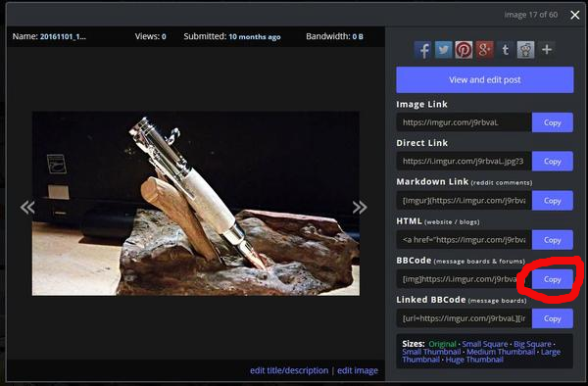
Task: Share image on Google Plus
Action: coord(484,50)
